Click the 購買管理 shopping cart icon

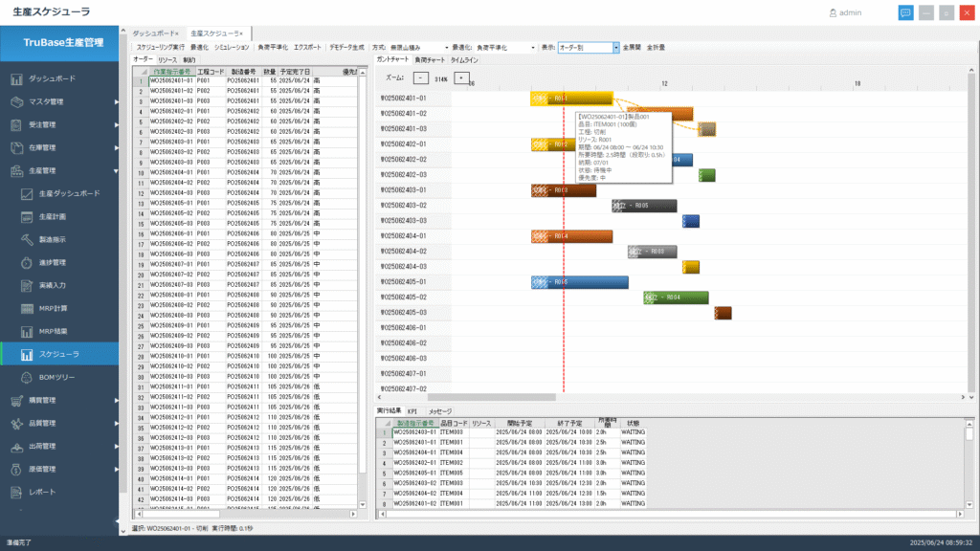coord(17,401)
